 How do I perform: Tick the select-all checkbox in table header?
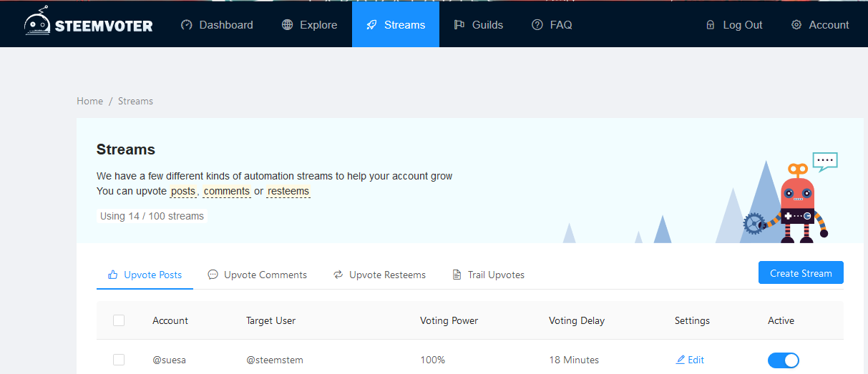(119, 320)
